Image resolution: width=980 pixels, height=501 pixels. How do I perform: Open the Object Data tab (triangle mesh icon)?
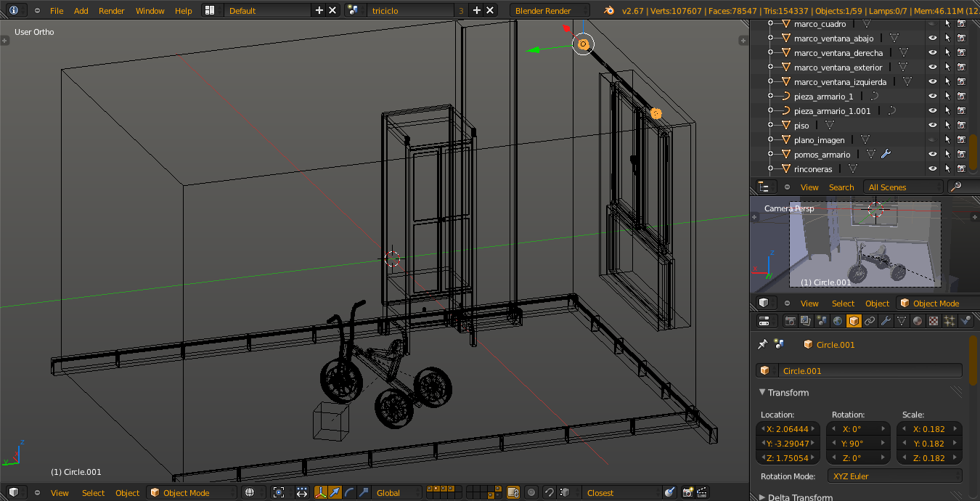(902, 321)
